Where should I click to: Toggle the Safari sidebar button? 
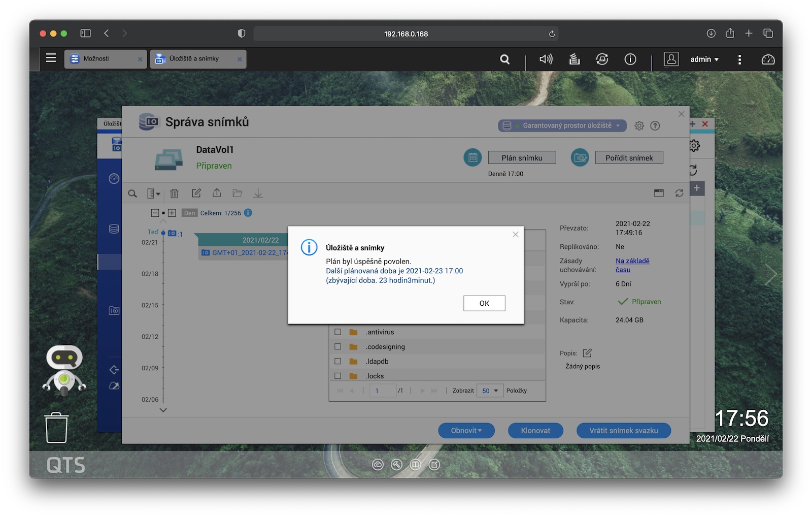point(85,34)
